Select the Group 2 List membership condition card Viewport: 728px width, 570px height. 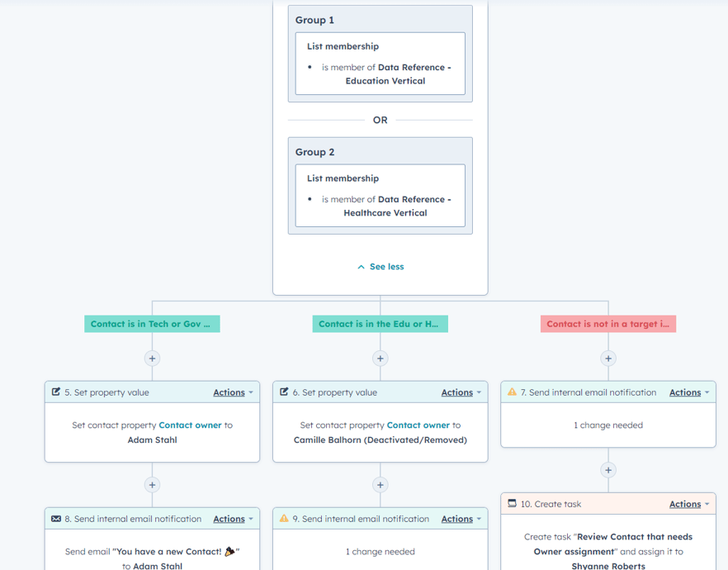(x=380, y=196)
